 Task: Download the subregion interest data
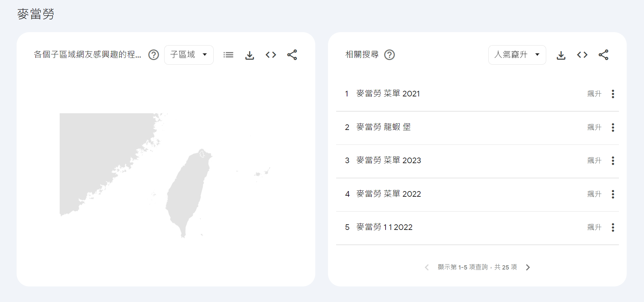[x=250, y=55]
